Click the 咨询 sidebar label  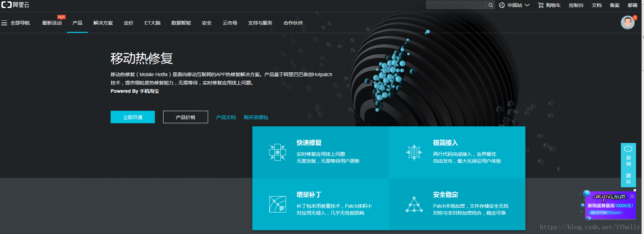[x=628, y=161]
